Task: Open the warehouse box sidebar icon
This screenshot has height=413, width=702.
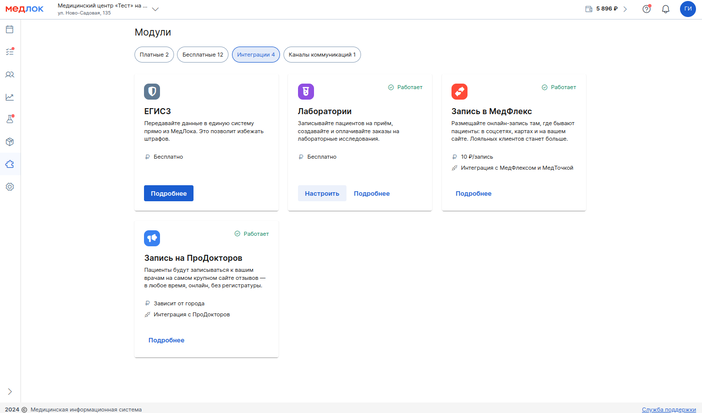Action: coord(9,142)
